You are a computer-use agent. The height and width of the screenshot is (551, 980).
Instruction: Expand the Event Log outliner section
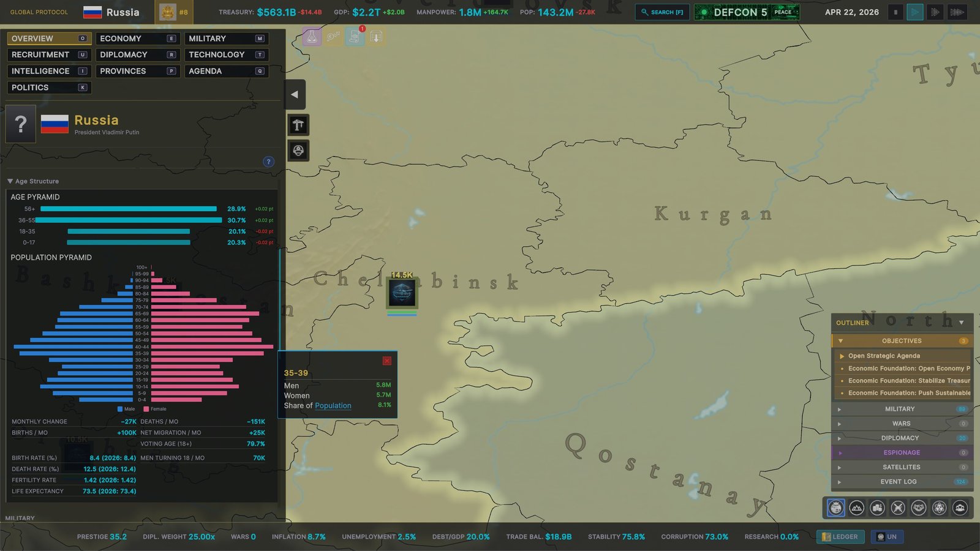(902, 482)
